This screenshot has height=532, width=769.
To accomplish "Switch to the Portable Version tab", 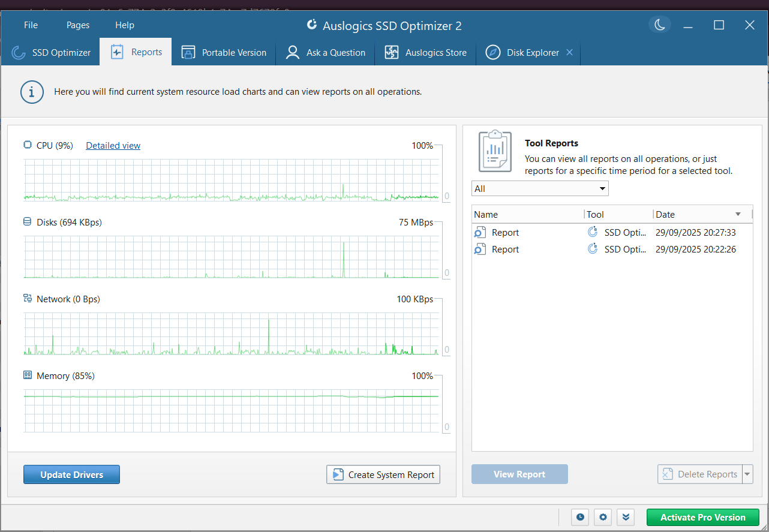I will pyautogui.click(x=224, y=52).
